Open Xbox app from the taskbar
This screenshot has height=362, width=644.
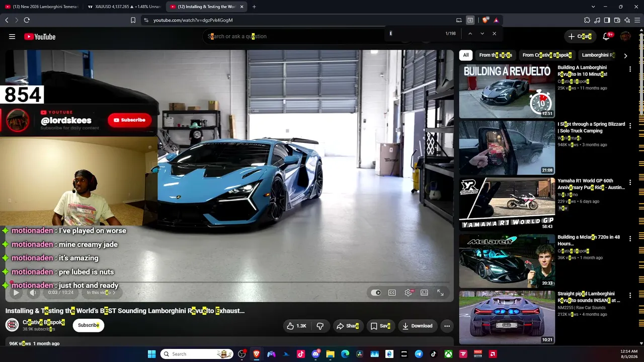448,354
